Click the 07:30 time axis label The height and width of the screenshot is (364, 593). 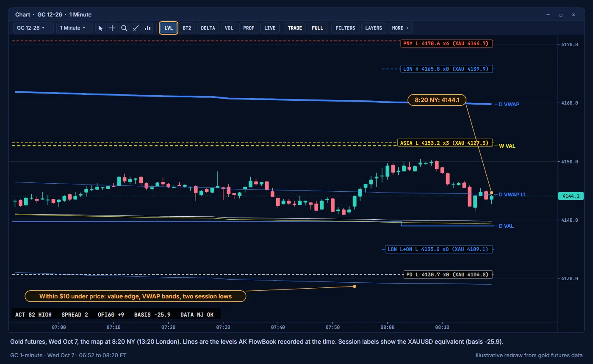[x=223, y=327]
